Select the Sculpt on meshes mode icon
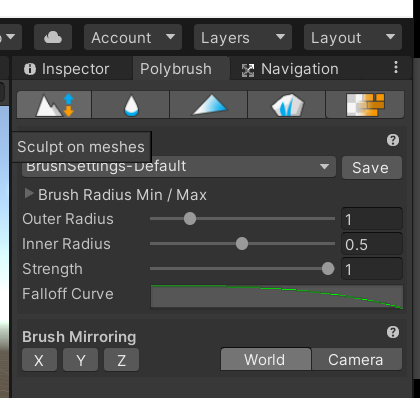This screenshot has width=420, height=398. click(x=54, y=105)
